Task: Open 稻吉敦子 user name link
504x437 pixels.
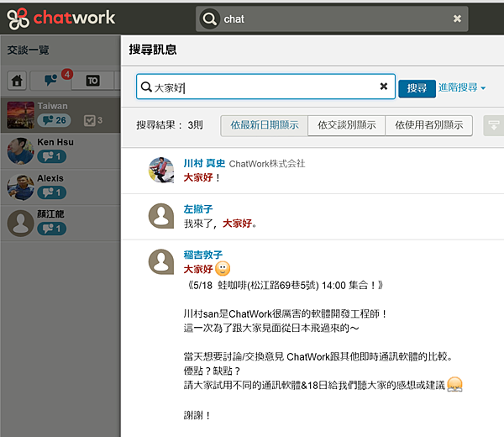Action: click(x=202, y=255)
